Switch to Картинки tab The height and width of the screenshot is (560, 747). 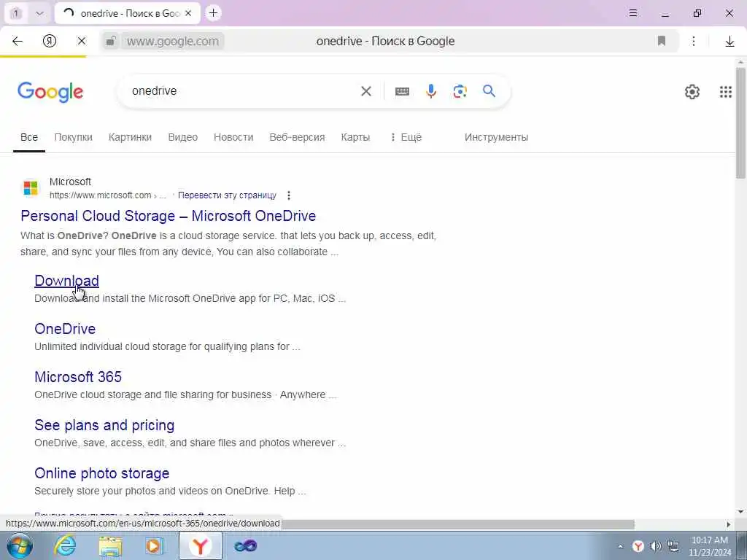pyautogui.click(x=130, y=137)
